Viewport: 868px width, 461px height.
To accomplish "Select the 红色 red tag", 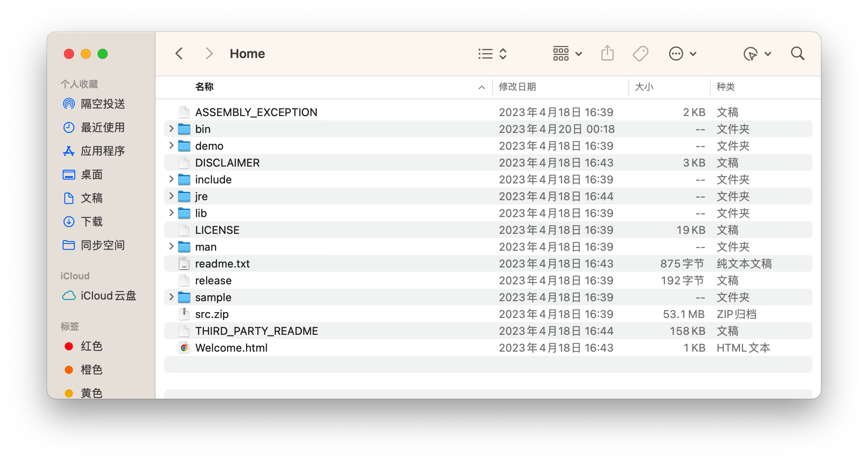I will tap(84, 346).
